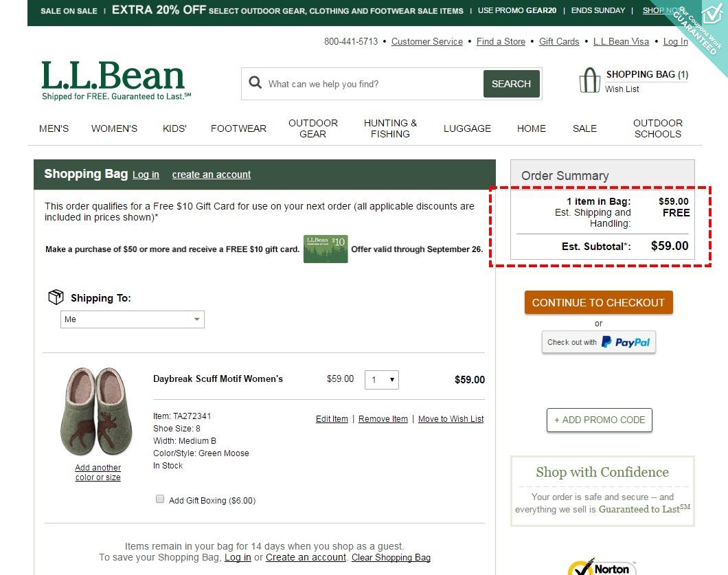This screenshot has width=728, height=575.
Task: Focus the product search input field
Action: (371, 84)
